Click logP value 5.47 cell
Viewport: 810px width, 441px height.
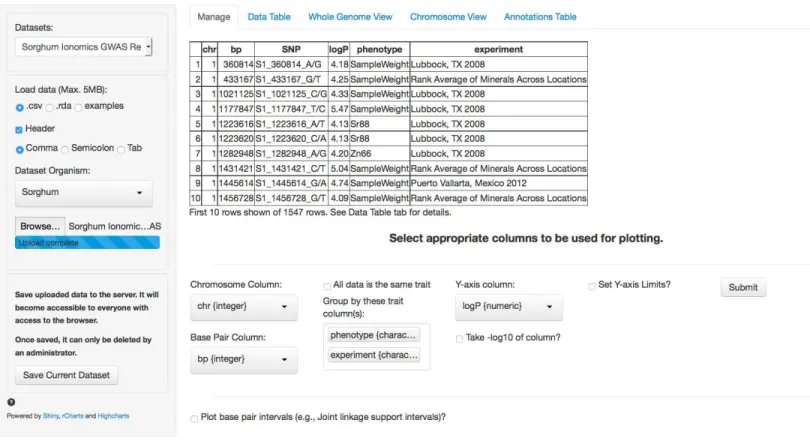[x=338, y=109]
